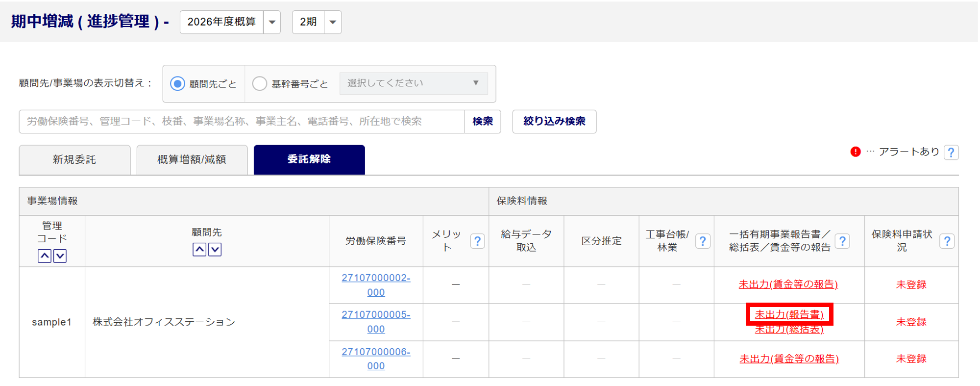Click 未登録 status for 27107000005-000

911,322
